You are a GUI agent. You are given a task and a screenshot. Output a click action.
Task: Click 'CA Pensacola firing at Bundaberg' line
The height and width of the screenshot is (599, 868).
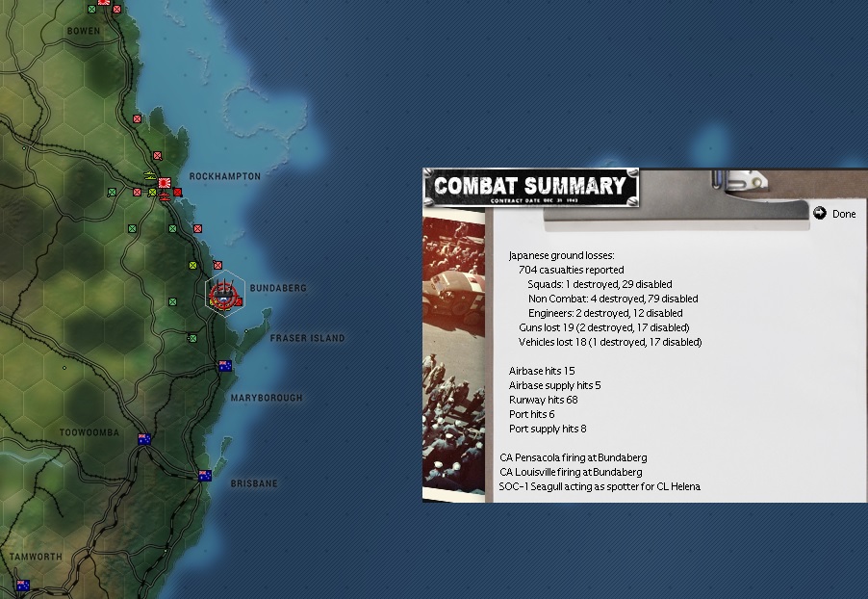click(573, 457)
